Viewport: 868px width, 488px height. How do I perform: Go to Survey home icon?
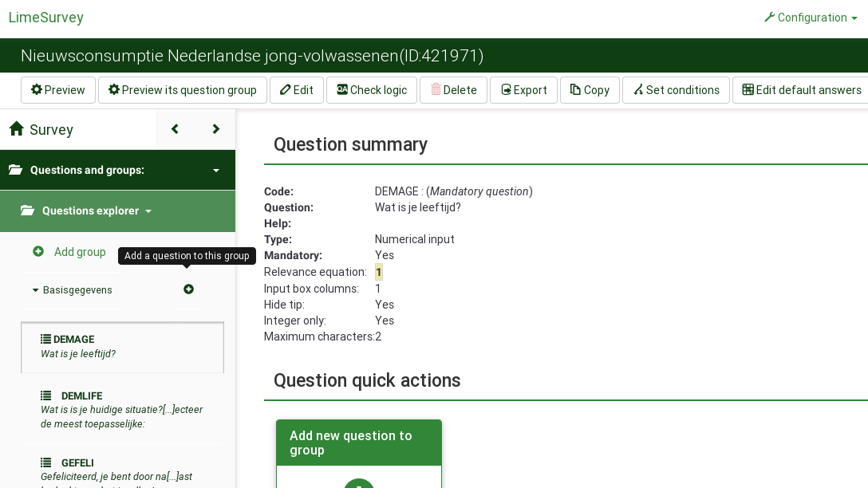(16, 129)
